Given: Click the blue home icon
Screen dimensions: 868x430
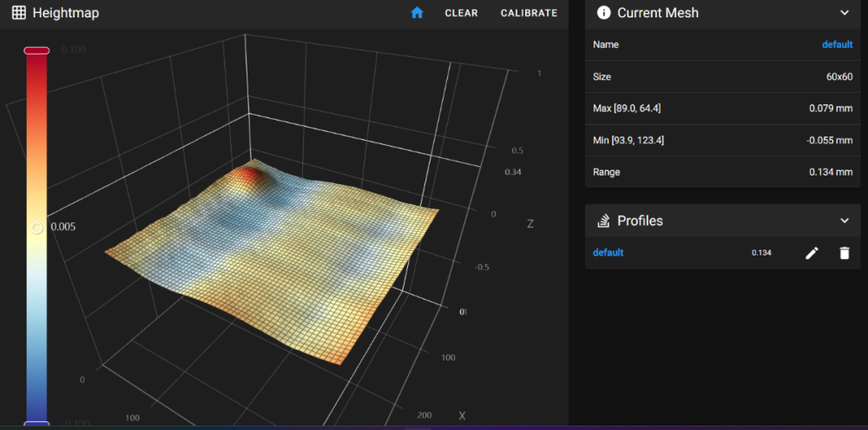Looking at the screenshot, I should pos(417,13).
